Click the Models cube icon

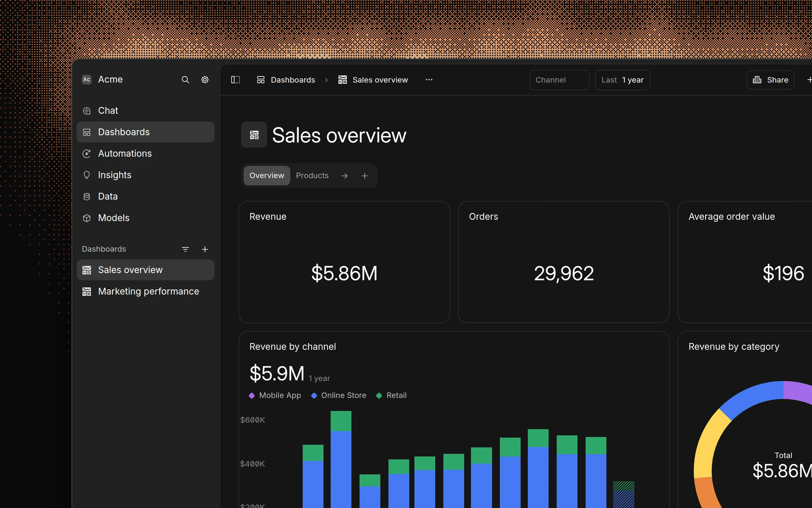(x=86, y=218)
